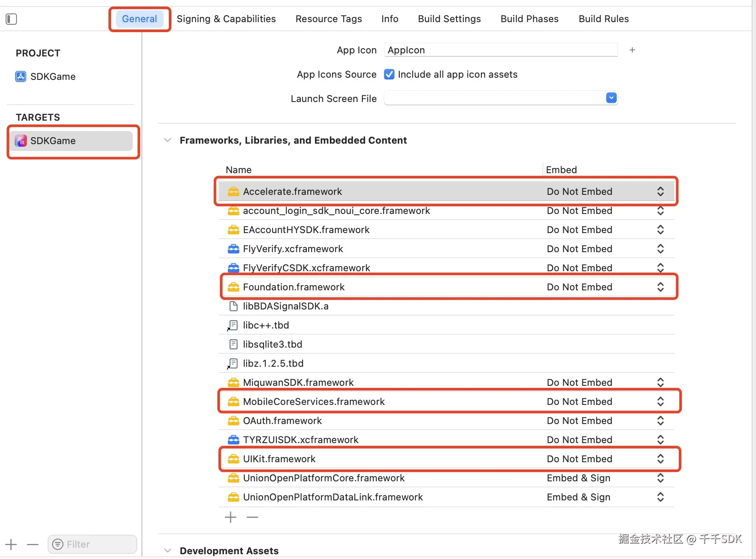Switch to the General tab
756x559 pixels.
pos(139,19)
